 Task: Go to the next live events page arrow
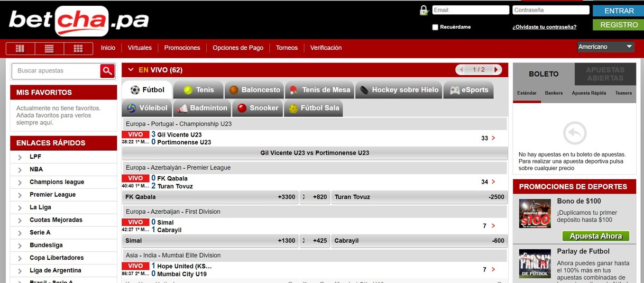click(496, 70)
